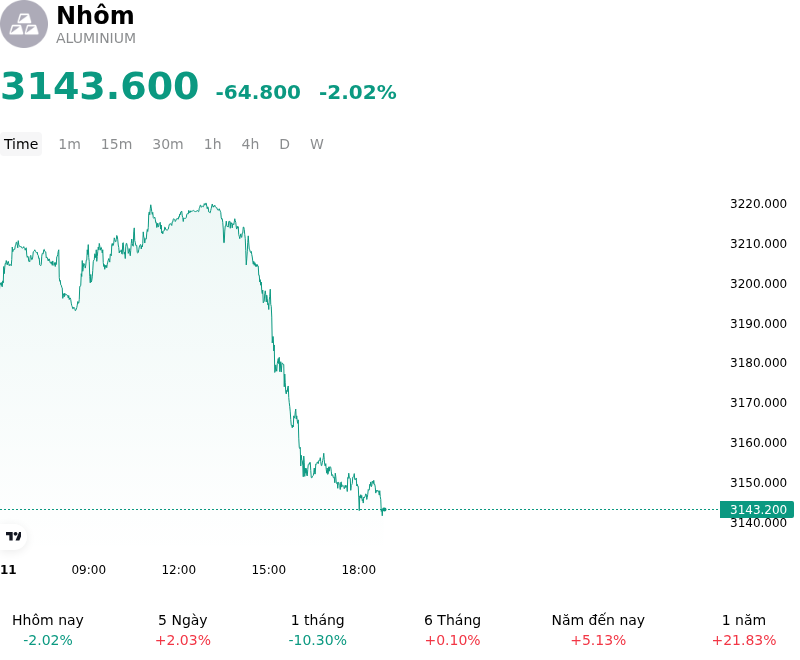Click the 3220.000 price axis label
The image size is (800, 660).
coord(758,204)
